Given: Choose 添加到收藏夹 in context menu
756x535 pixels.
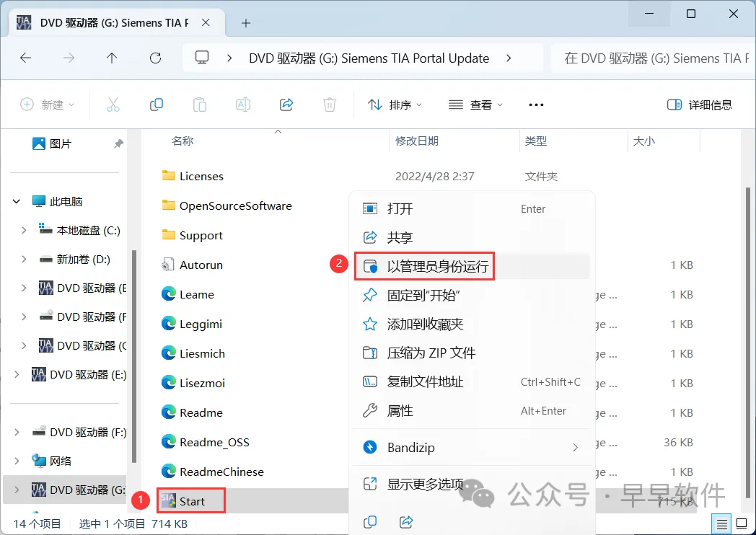Looking at the screenshot, I should coord(472,324).
